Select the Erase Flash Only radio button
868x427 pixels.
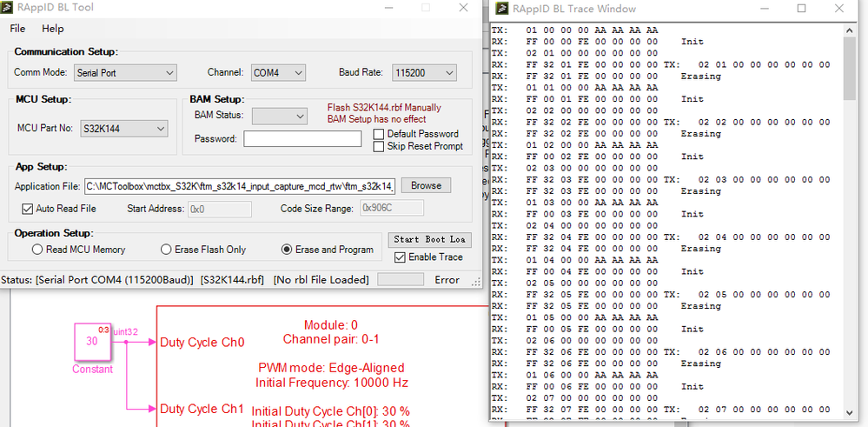166,250
